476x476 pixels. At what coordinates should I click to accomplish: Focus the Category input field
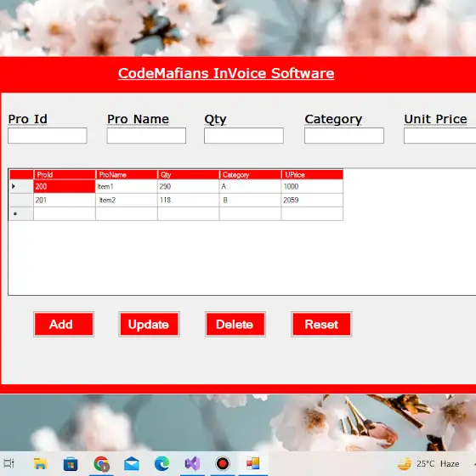point(344,135)
